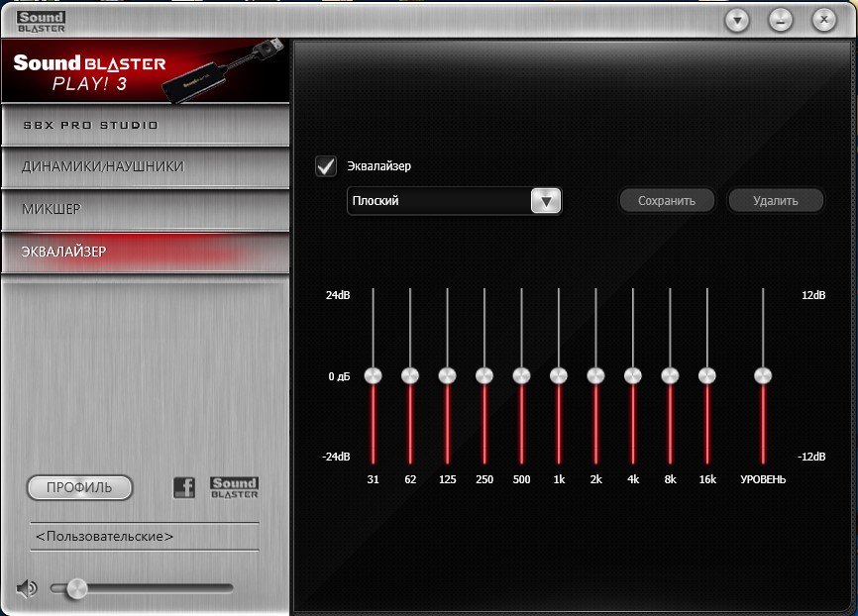
Task: Click the Плоский preset combo box
Action: click(x=454, y=201)
